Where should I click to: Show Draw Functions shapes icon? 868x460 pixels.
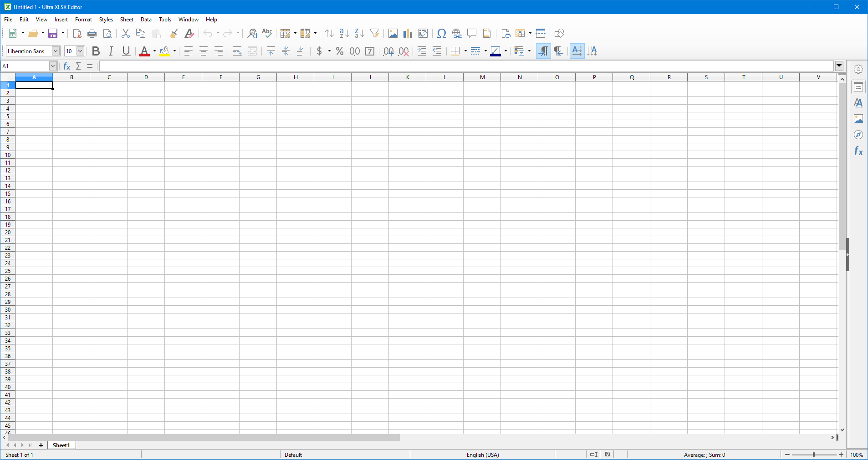point(559,33)
